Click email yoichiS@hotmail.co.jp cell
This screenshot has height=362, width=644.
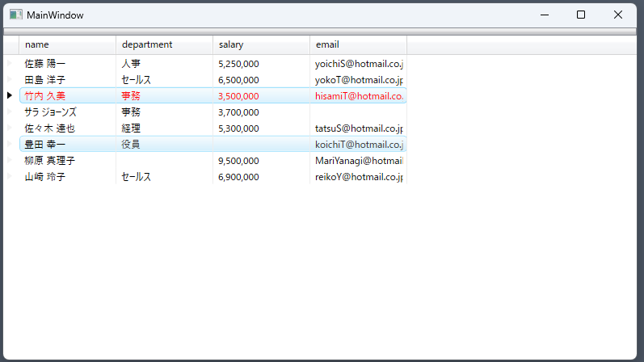point(358,64)
